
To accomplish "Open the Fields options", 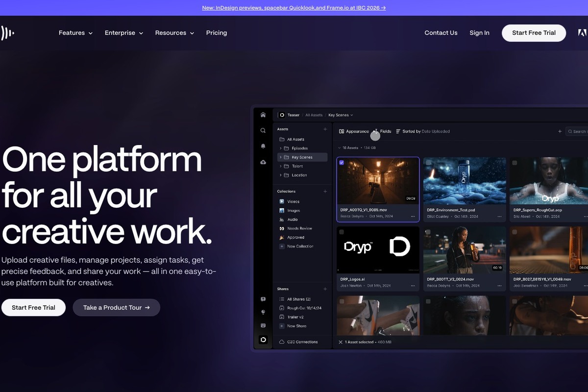I will (x=383, y=131).
